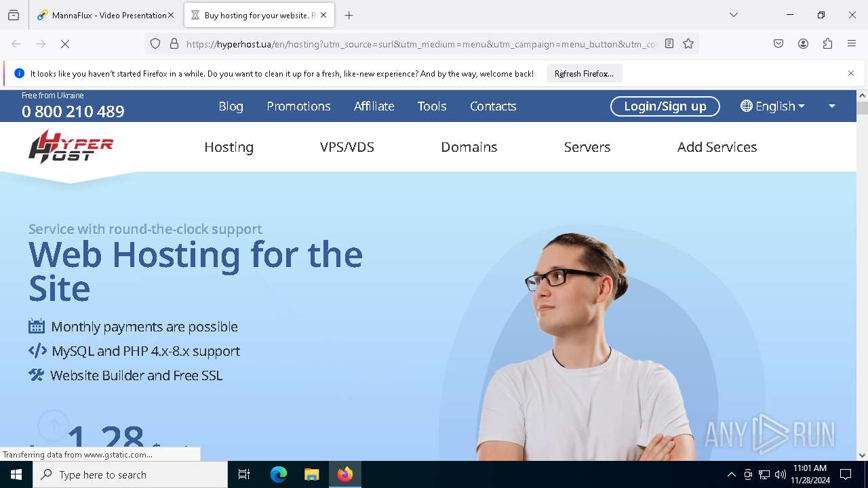Open the Save to Pocket icon
The image size is (868, 488).
point(778,44)
